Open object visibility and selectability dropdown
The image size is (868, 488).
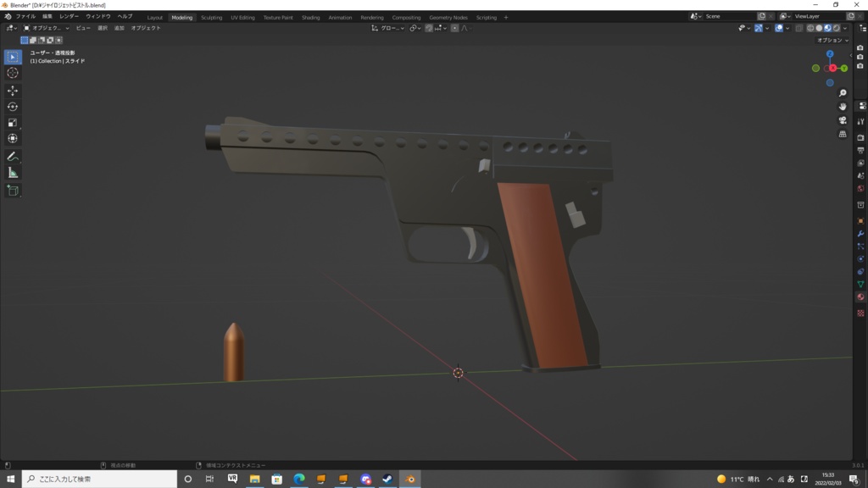(x=744, y=28)
